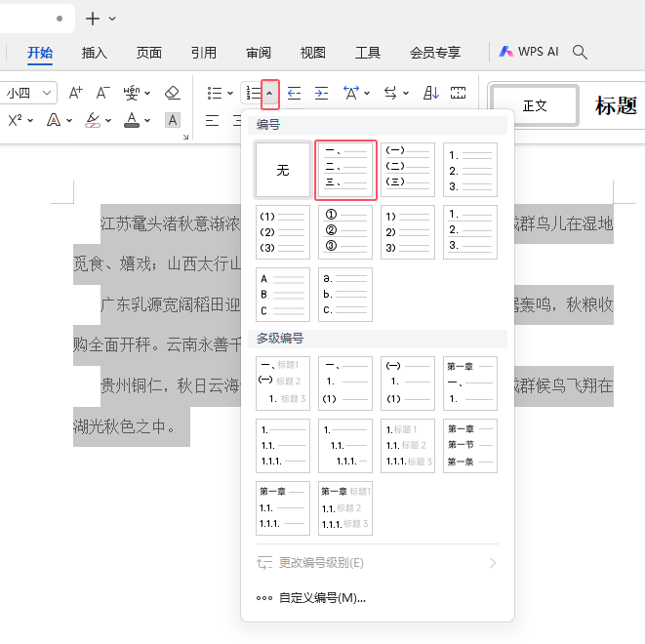Screen dimensions: 645x644
Task: Click the text direction conversion icon
Action: point(390,94)
